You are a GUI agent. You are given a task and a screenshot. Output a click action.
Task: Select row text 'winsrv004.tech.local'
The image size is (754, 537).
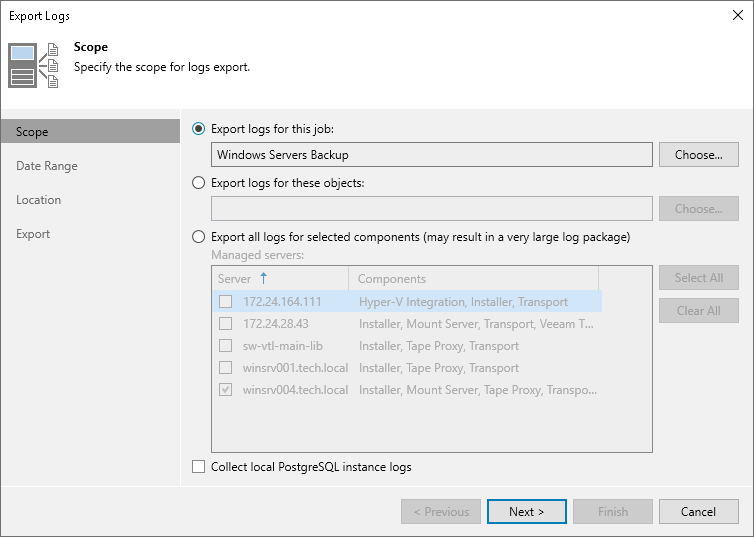click(295, 389)
